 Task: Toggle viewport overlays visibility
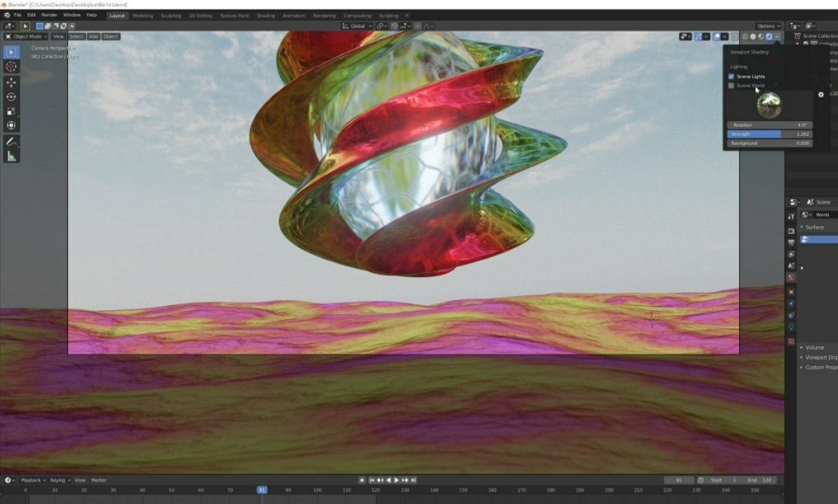(x=717, y=37)
